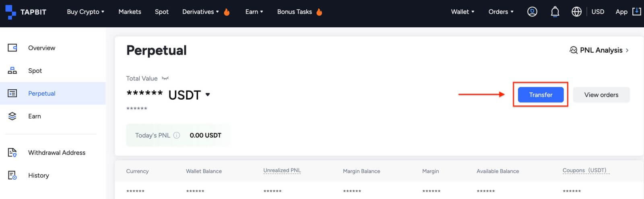This screenshot has width=644, height=199.
Task: Click the PNL Analysis chart icon
Action: [573, 50]
